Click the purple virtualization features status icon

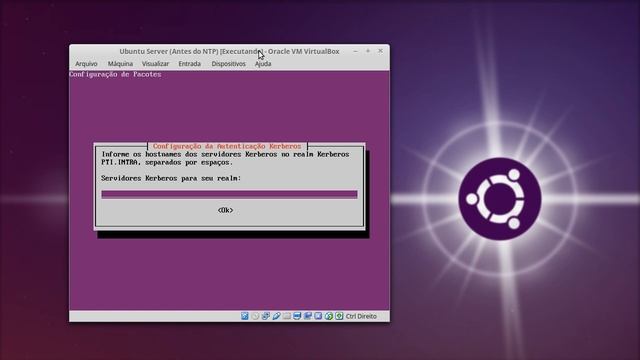pyautogui.click(x=318, y=316)
